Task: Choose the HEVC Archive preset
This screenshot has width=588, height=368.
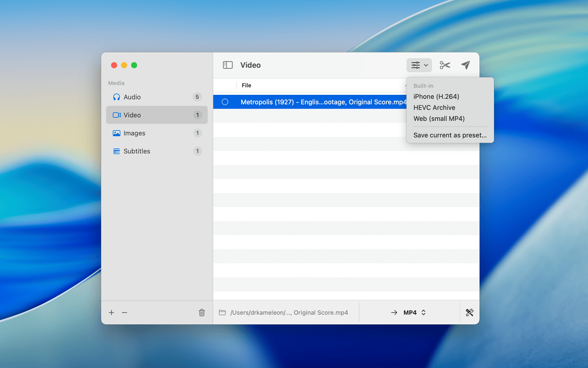Action: (435, 108)
